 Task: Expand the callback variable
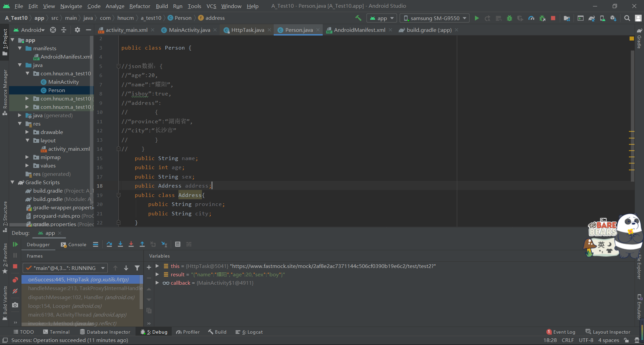pyautogui.click(x=157, y=283)
